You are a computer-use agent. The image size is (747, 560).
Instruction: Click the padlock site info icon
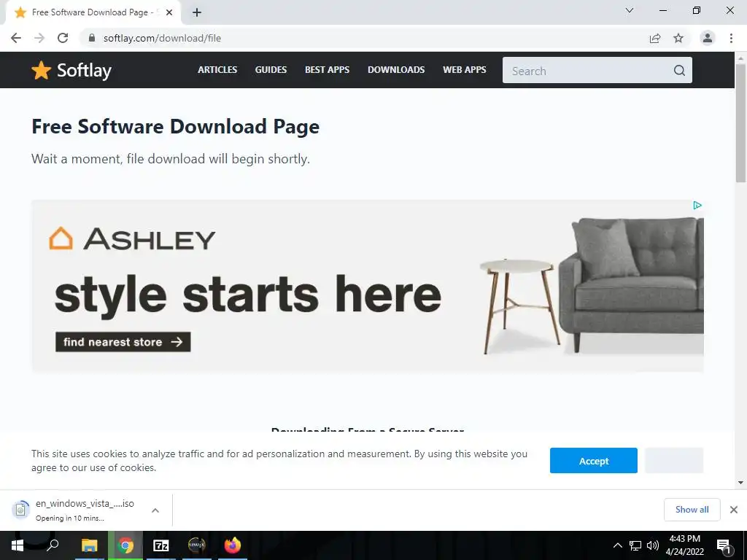pyautogui.click(x=92, y=38)
